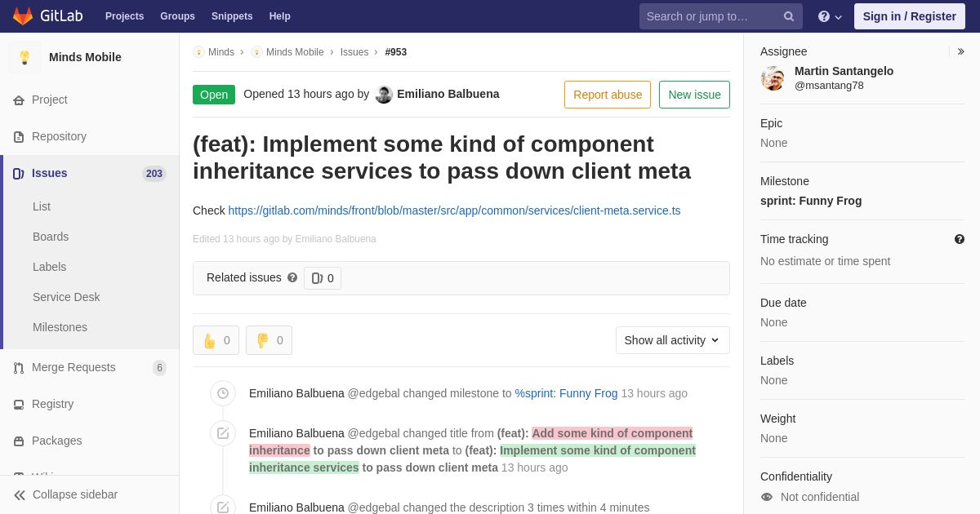Click the Merge Requests count badge 6
The image size is (980, 514).
(159, 368)
